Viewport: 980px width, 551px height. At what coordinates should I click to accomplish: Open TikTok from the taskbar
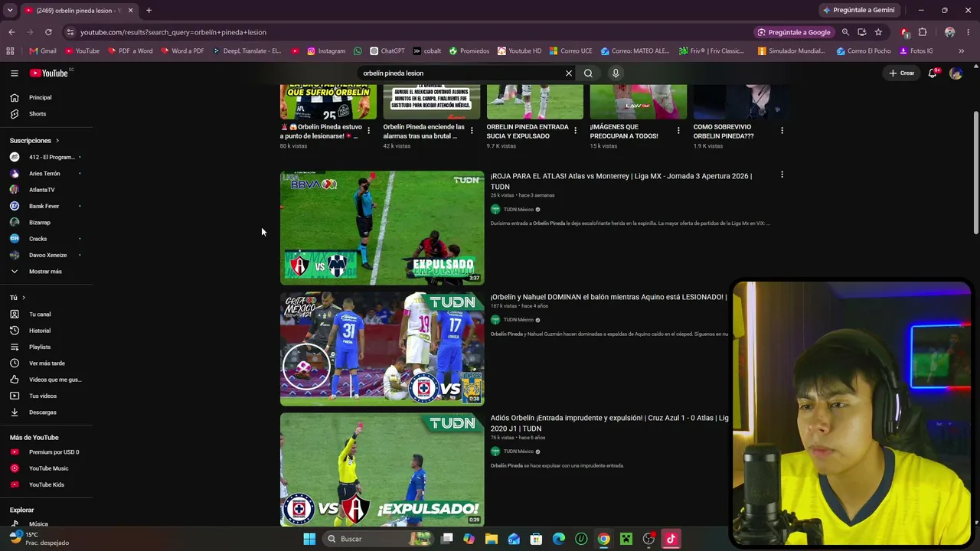pos(671,539)
